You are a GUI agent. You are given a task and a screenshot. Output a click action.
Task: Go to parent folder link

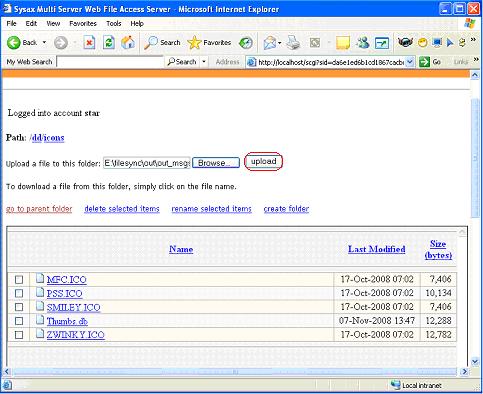(39, 209)
